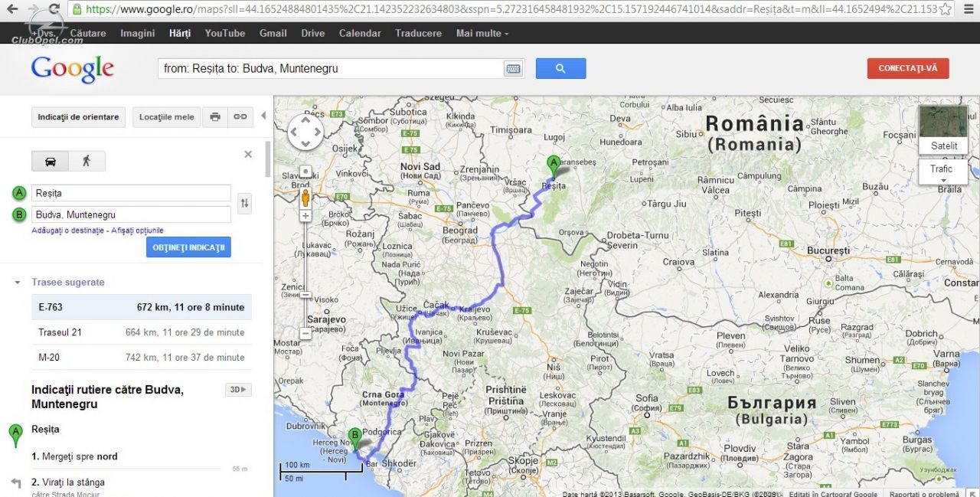Click Afișați opțiunile link
Image resolution: width=980 pixels, height=497 pixels.
(137, 231)
